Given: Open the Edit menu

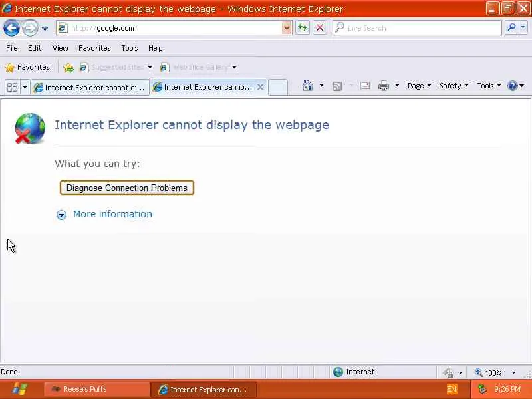Looking at the screenshot, I should (x=35, y=48).
